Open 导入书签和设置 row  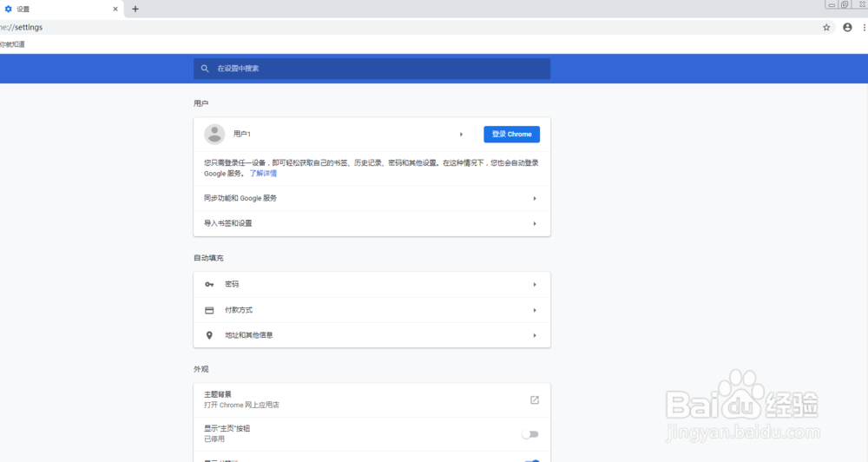(x=372, y=223)
